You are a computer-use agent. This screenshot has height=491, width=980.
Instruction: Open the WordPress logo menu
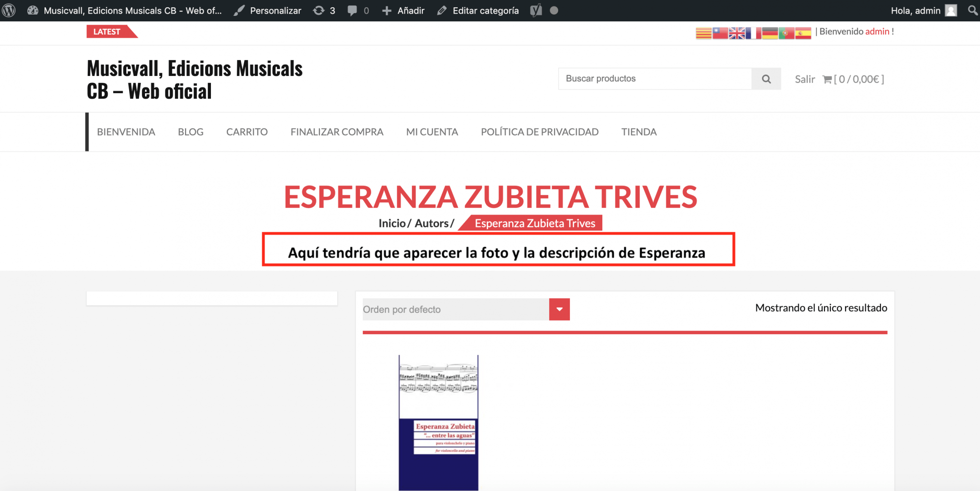[9, 10]
